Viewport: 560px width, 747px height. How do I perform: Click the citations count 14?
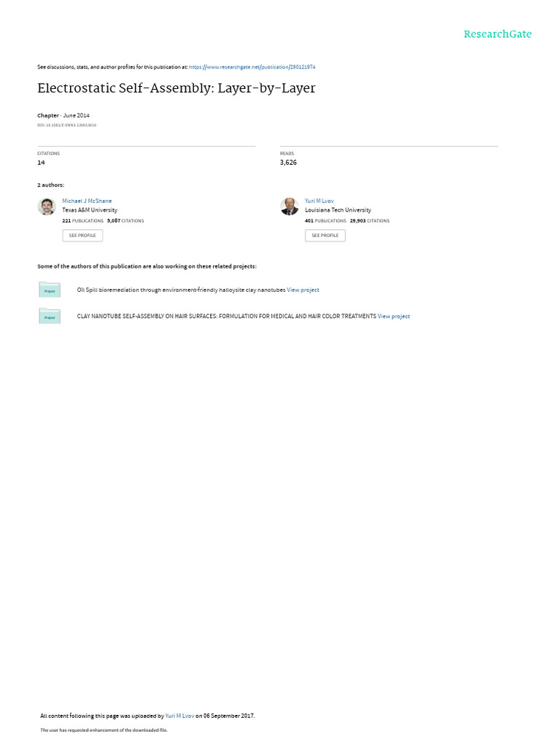[x=41, y=163]
